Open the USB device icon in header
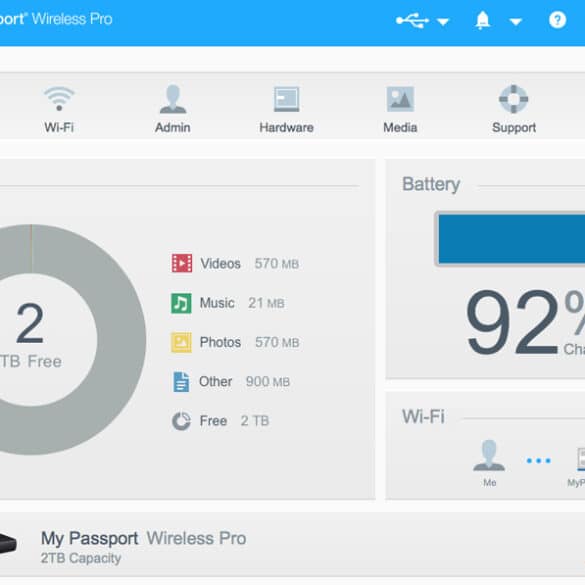Image resolution: width=585 pixels, height=585 pixels. click(x=412, y=20)
